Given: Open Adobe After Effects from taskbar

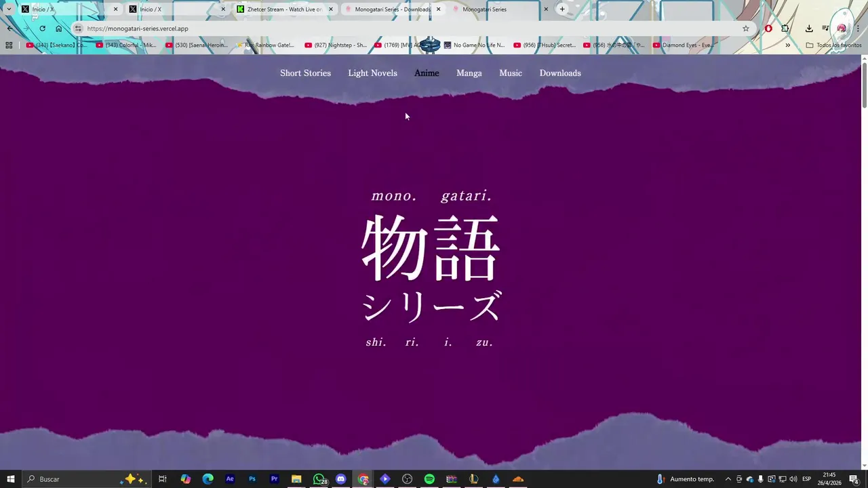Looking at the screenshot, I should tap(230, 479).
